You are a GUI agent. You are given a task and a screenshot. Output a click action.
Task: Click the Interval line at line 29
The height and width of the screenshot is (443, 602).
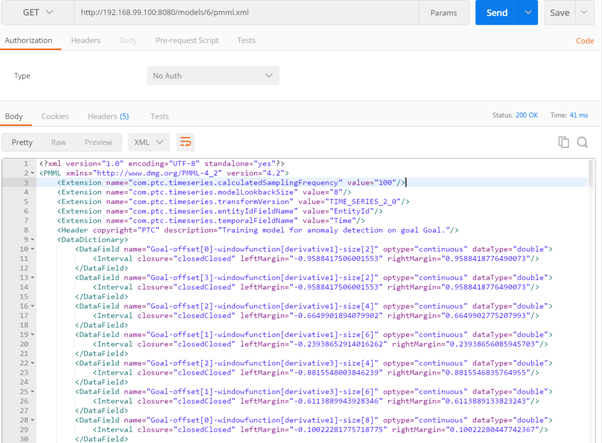[x=321, y=430]
